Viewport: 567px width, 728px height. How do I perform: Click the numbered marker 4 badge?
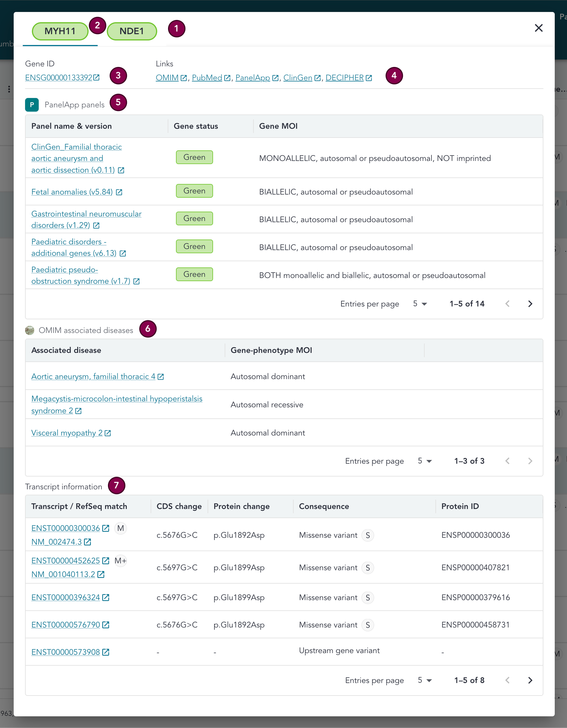pyautogui.click(x=394, y=76)
